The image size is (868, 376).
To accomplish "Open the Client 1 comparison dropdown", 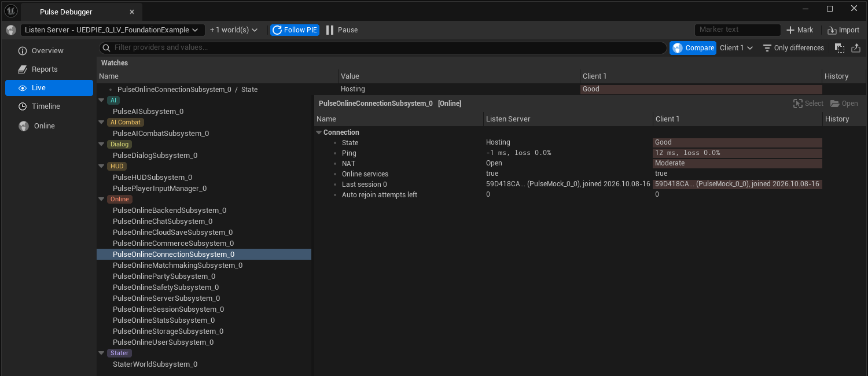I will tap(737, 48).
